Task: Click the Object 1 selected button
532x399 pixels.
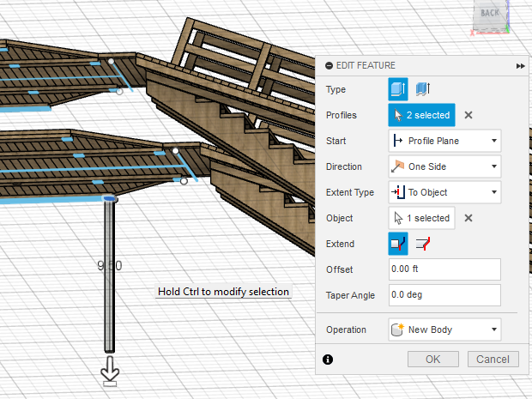Action: (x=421, y=218)
